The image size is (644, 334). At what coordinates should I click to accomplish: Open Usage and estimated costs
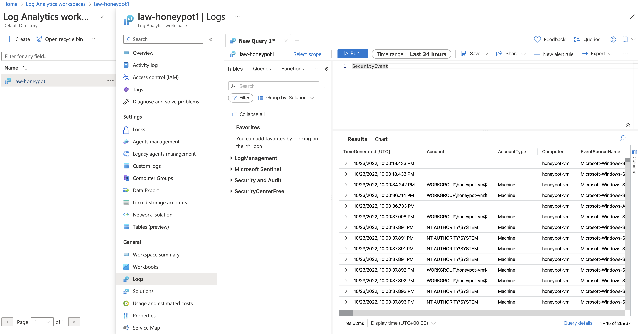point(162,303)
